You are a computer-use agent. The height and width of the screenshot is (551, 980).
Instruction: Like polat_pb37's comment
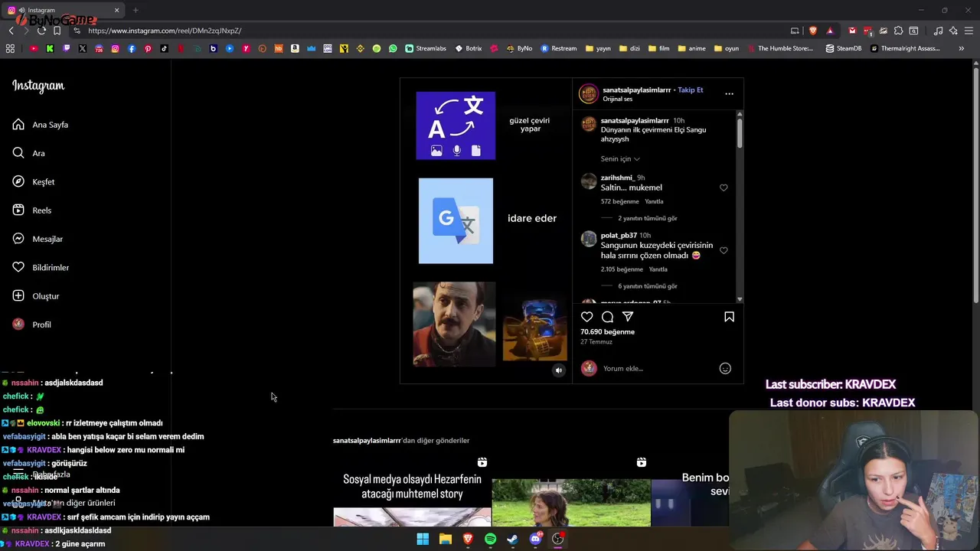724,250
